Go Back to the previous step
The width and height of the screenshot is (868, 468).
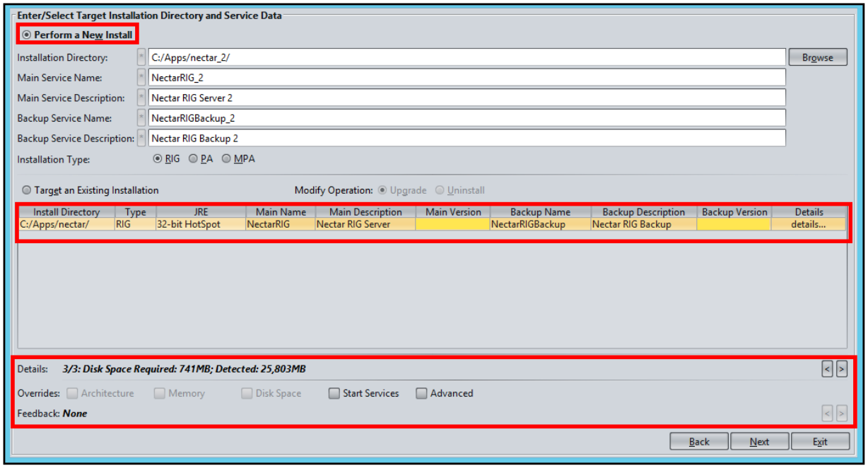699,442
